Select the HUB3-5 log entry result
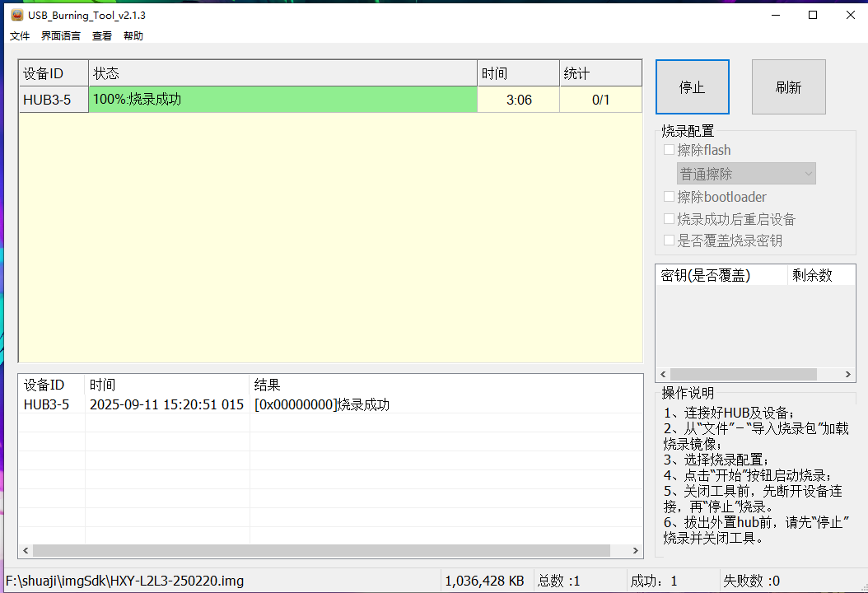 click(322, 404)
